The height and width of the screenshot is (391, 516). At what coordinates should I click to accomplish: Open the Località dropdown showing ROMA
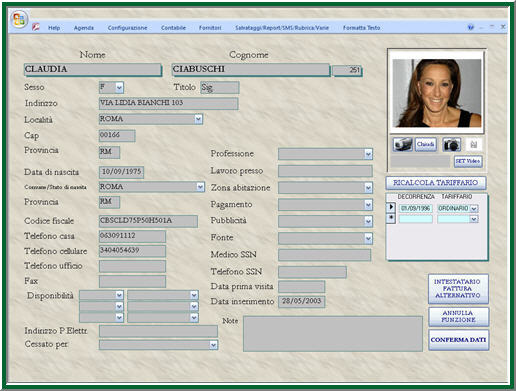[198, 119]
